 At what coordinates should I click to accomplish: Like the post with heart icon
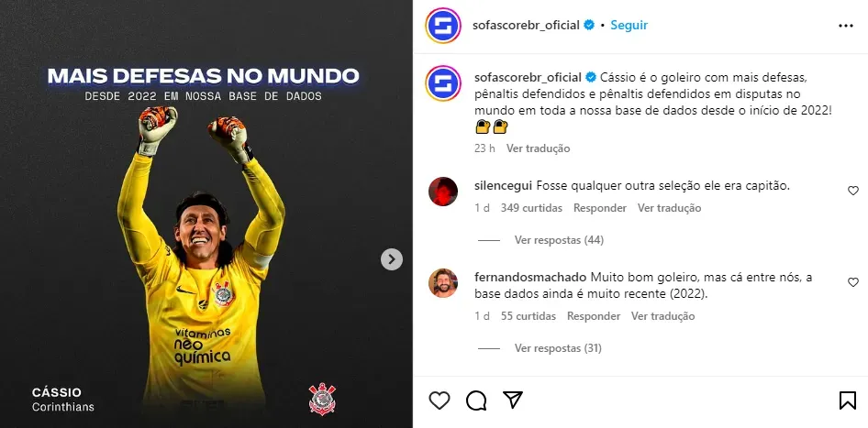(440, 401)
